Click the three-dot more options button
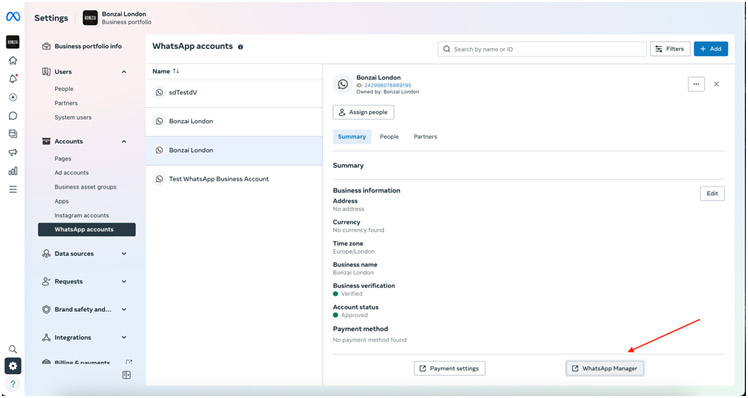Image resolution: width=748 pixels, height=398 pixels. (696, 84)
